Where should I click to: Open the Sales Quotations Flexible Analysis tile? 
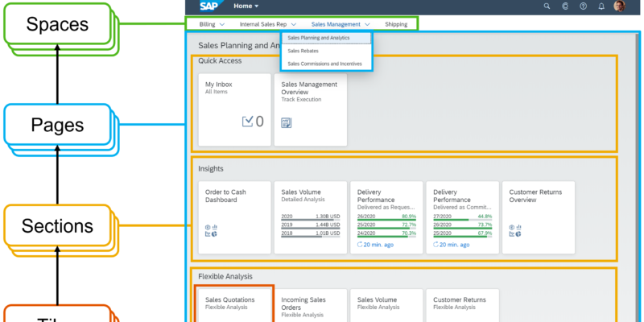tap(234, 305)
